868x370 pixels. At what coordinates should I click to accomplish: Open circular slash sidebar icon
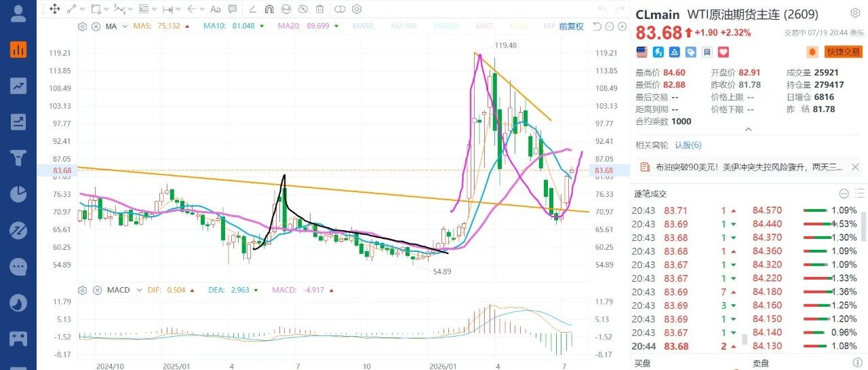coord(18,230)
